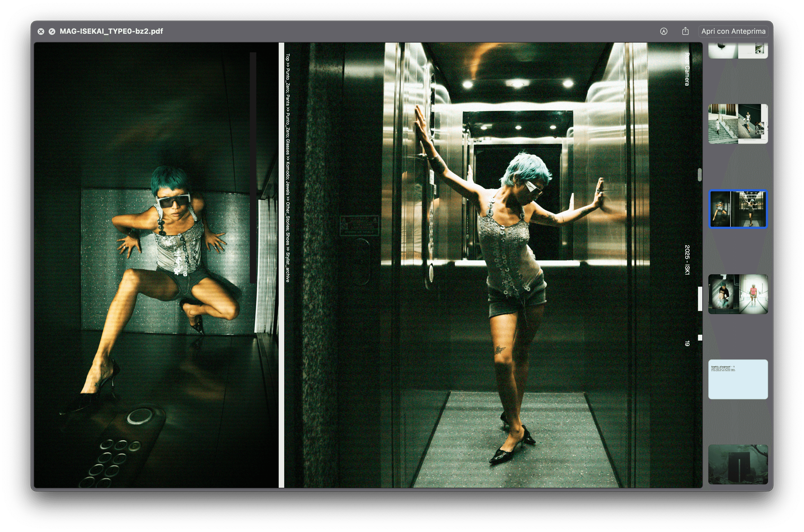Select the staircase photos page thumbnail
Screen dimensions: 804x532
(x=738, y=124)
